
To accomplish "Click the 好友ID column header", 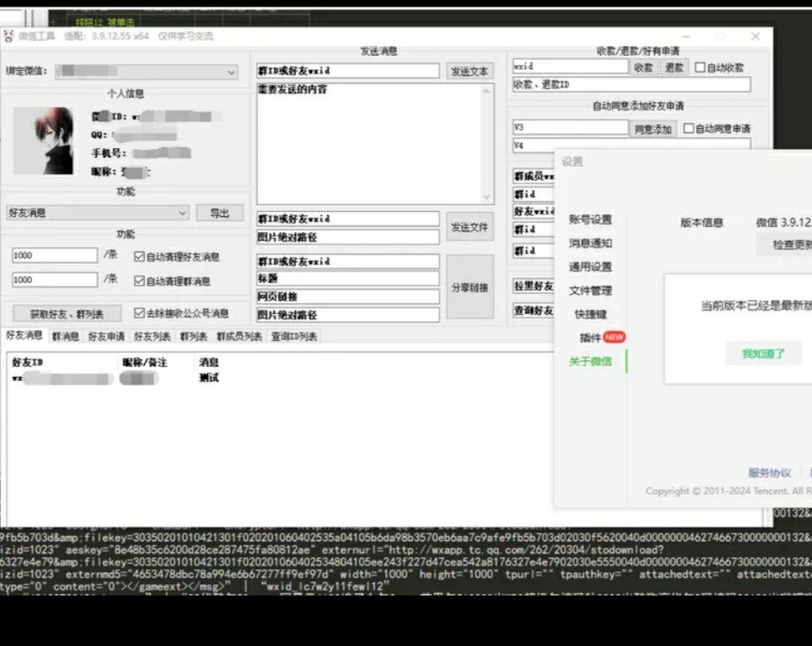I will (x=27, y=363).
